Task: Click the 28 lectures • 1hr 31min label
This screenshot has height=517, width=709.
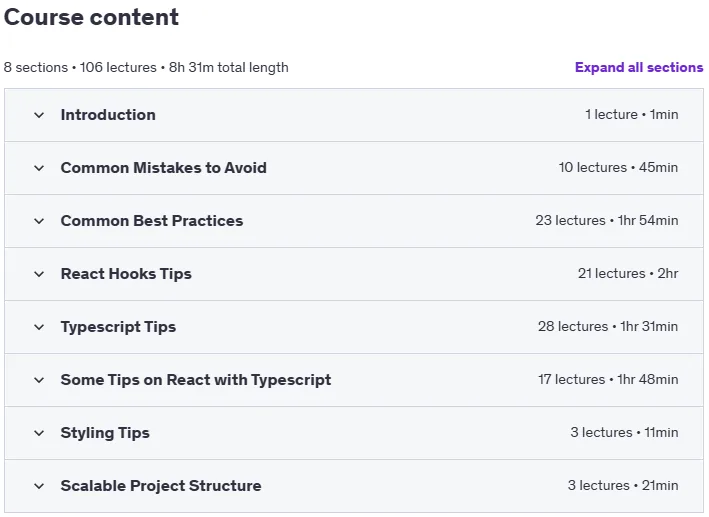Action: click(608, 326)
